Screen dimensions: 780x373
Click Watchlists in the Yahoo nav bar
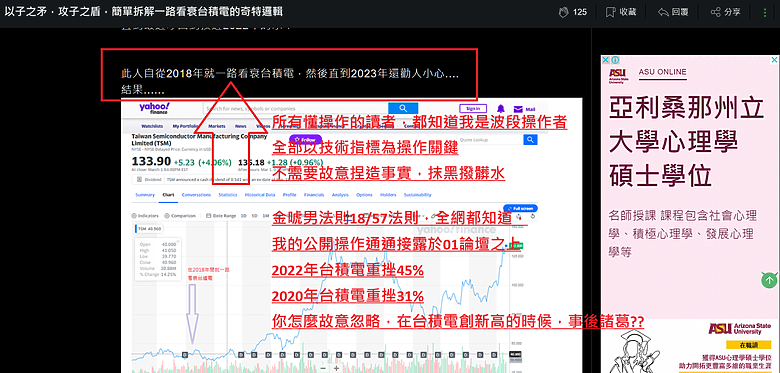(152, 126)
